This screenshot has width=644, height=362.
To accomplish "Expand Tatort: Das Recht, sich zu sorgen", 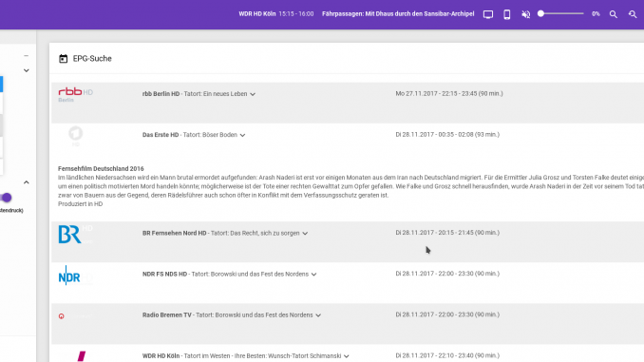I will (305, 234).
